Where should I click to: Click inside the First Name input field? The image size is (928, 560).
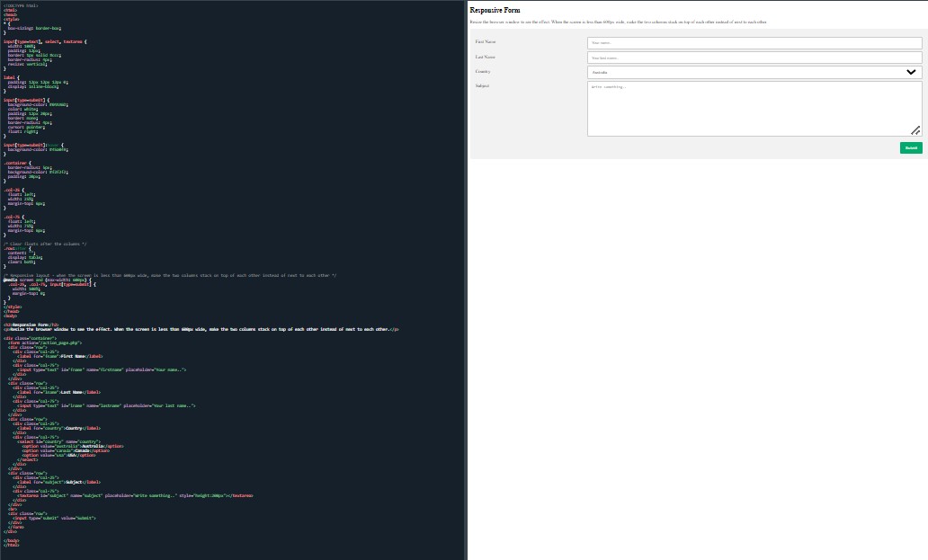(x=754, y=42)
